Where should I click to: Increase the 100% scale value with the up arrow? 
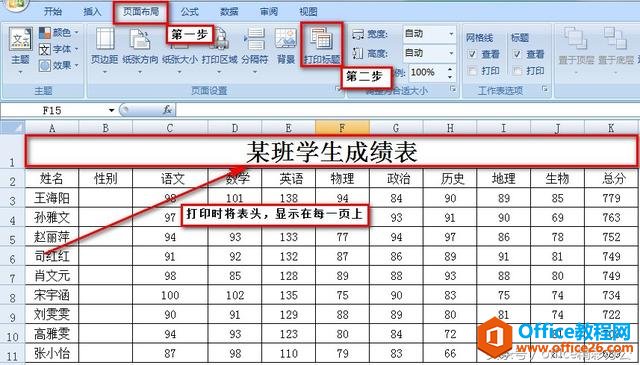(450, 69)
